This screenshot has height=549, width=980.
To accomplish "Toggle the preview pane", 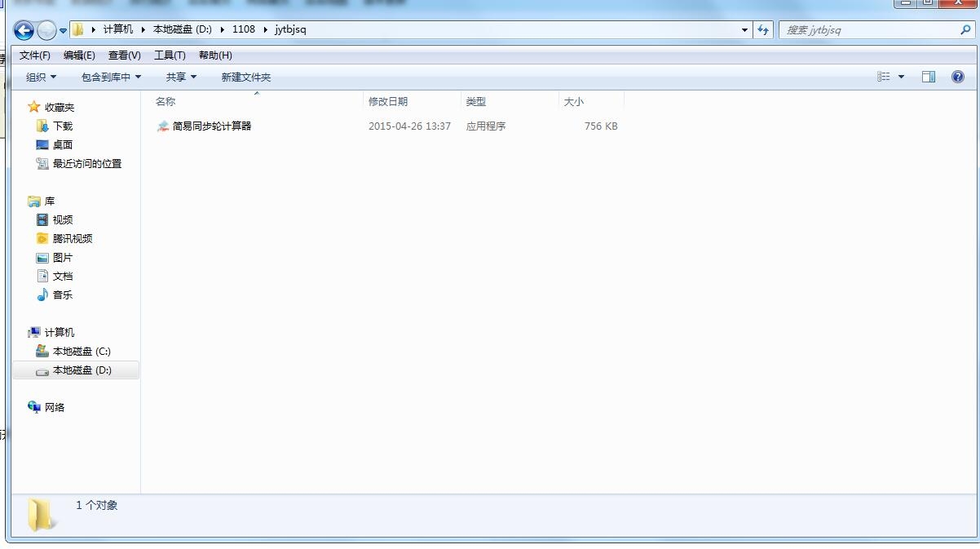I will pyautogui.click(x=929, y=77).
